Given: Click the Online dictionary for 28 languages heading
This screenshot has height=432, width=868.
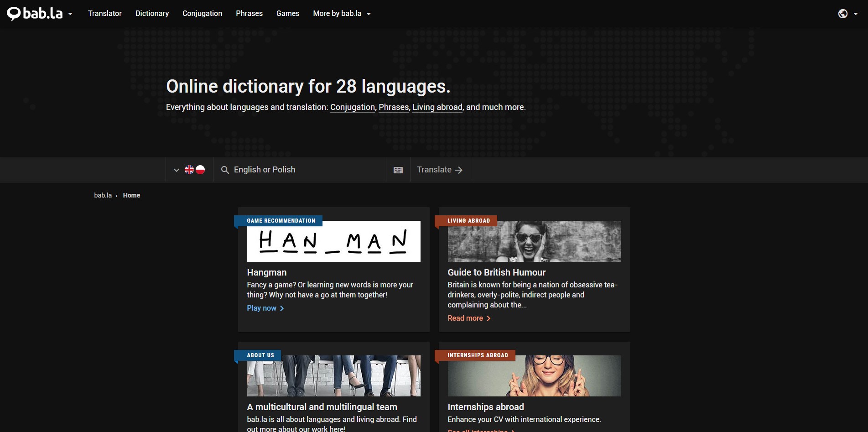Looking at the screenshot, I should coord(308,86).
